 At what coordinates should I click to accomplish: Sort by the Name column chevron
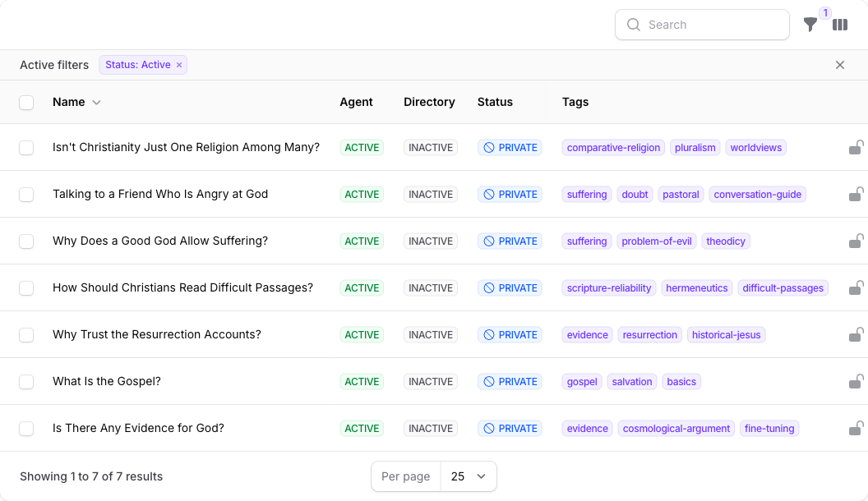pos(96,103)
